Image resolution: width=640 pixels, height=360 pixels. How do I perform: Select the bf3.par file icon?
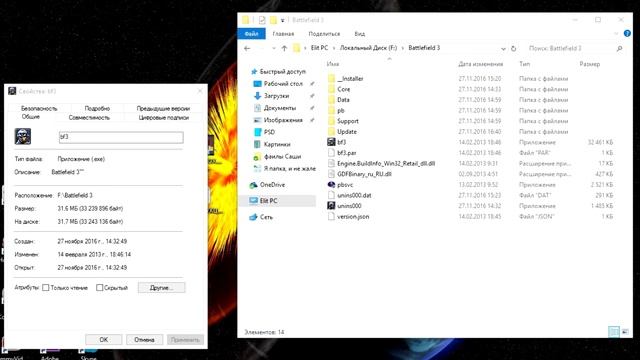pos(331,153)
